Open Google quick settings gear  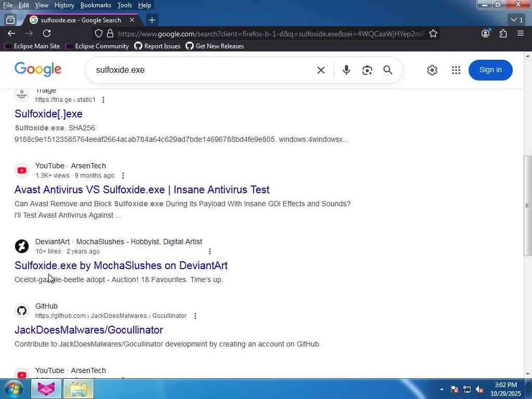[432, 70]
